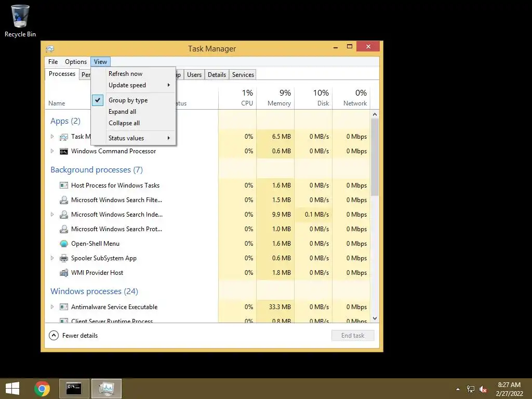The width and height of the screenshot is (532, 399).
Task: Click the Spooler SubSystem App printer icon
Action: click(64, 258)
